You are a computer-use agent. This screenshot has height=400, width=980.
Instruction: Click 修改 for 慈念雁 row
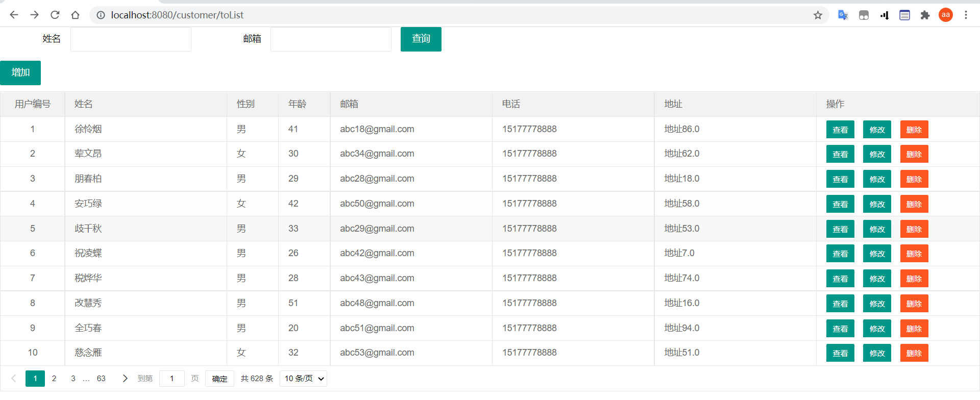pos(877,353)
